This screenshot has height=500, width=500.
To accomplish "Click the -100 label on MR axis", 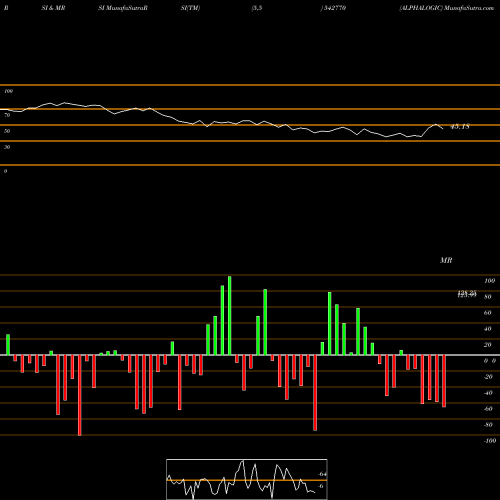I will [490, 441].
